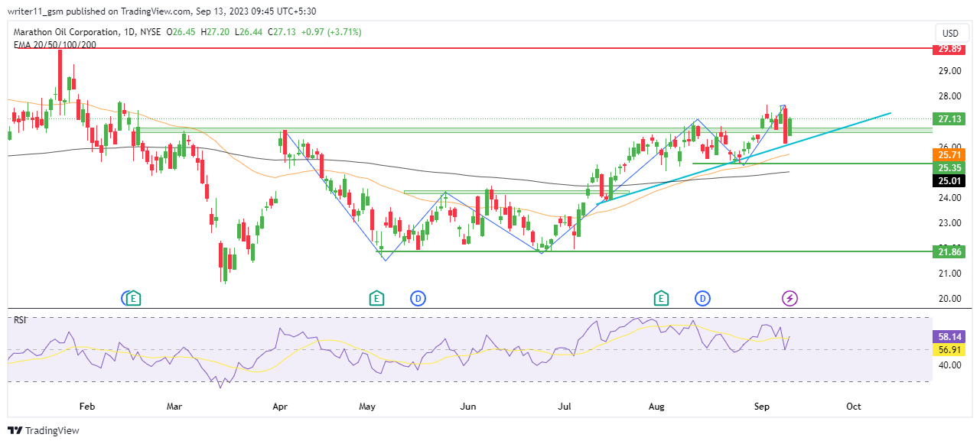Select the green 25.35 support price label
Viewport: 980px width, 444px height.
[x=949, y=167]
